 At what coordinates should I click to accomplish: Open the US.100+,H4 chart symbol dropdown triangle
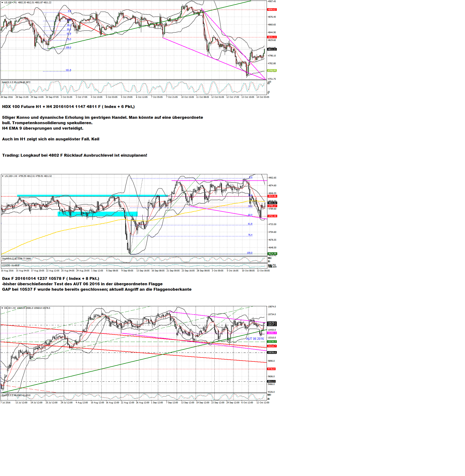(x=3, y=176)
